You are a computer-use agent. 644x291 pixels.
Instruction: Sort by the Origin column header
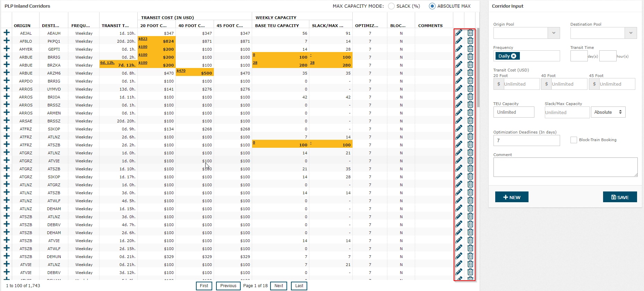(22, 26)
